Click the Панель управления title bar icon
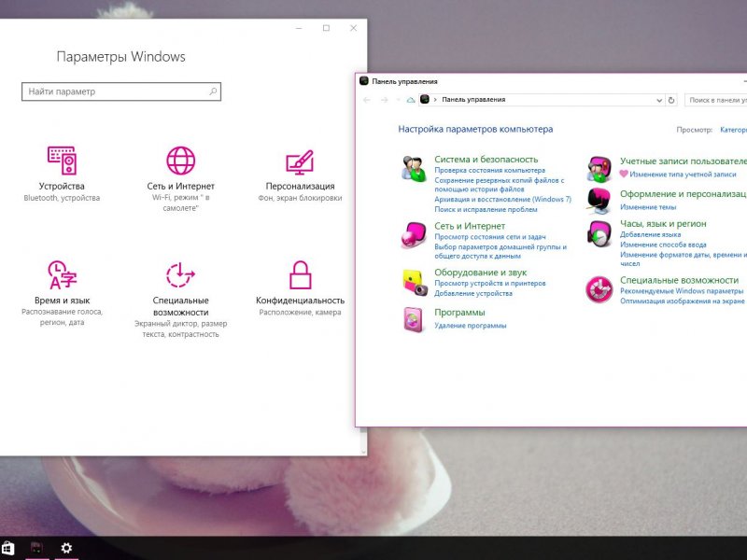This screenshot has height=560, width=747. click(x=364, y=81)
